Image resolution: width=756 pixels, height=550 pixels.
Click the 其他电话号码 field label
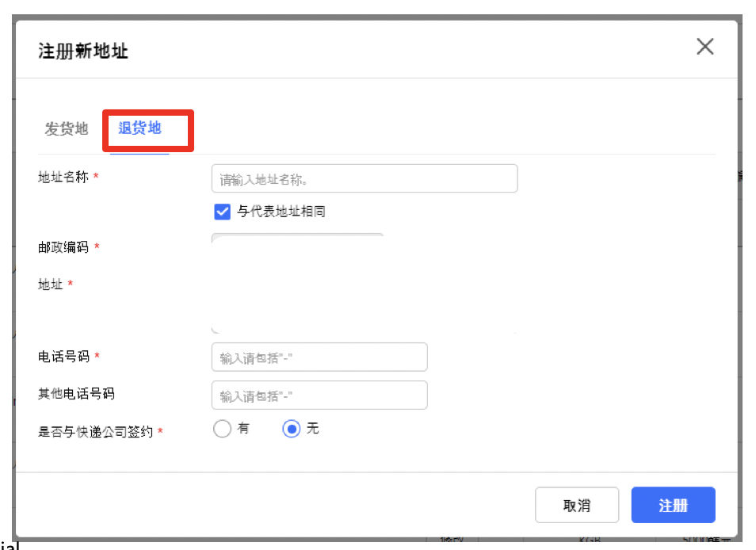point(71,395)
